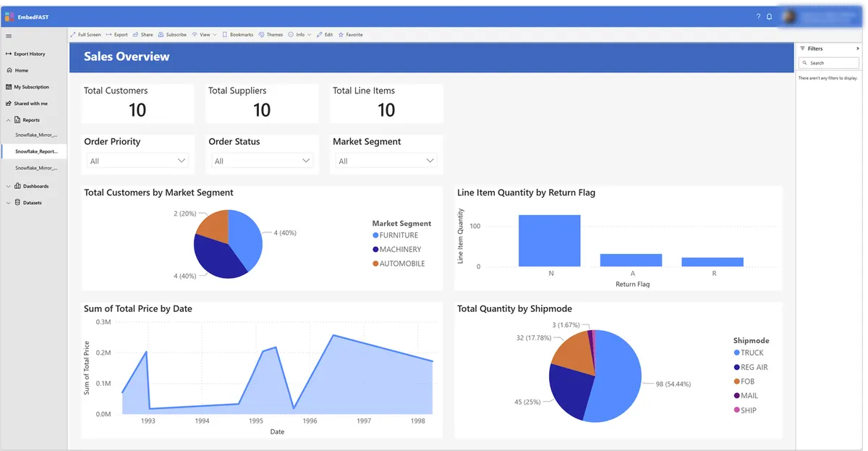
Task: Open notifications bell icon
Action: click(769, 17)
